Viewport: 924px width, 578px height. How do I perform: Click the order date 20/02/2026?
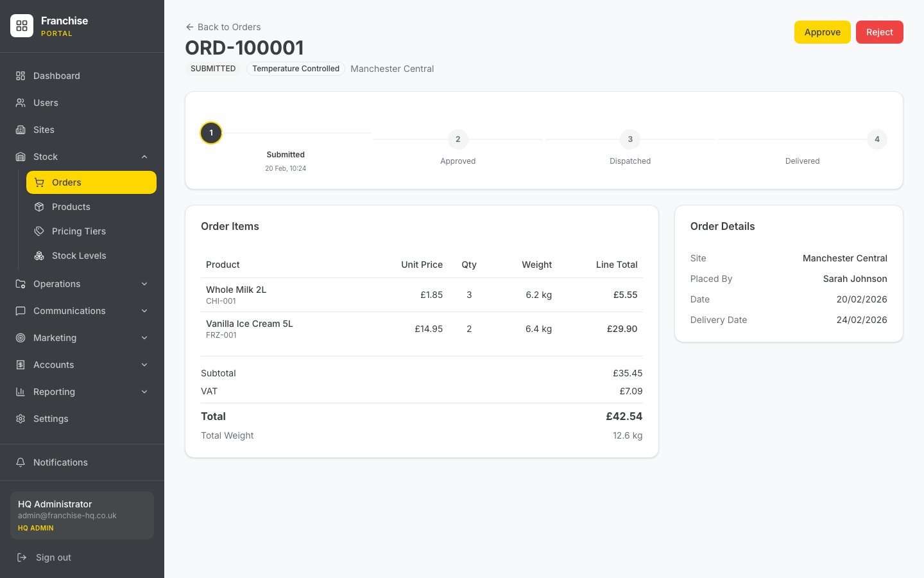click(862, 299)
